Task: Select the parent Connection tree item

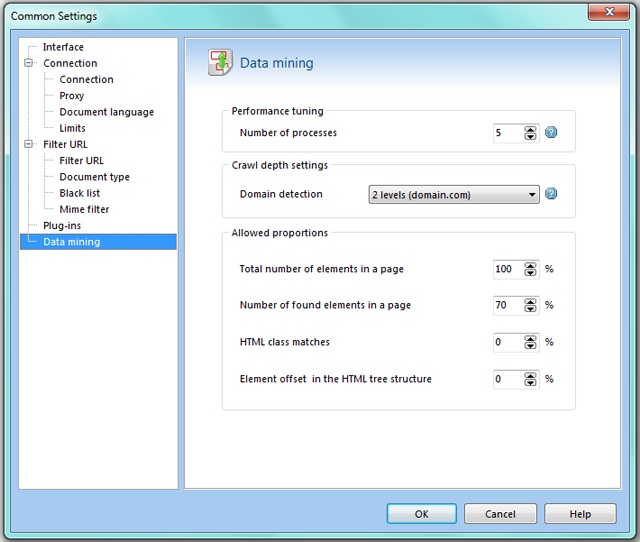Action: [70, 63]
